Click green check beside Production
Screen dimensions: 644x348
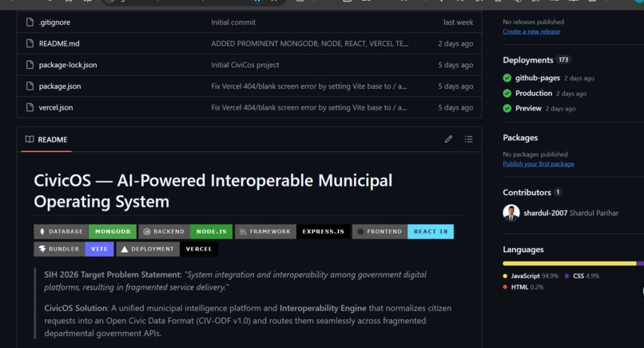click(x=507, y=94)
